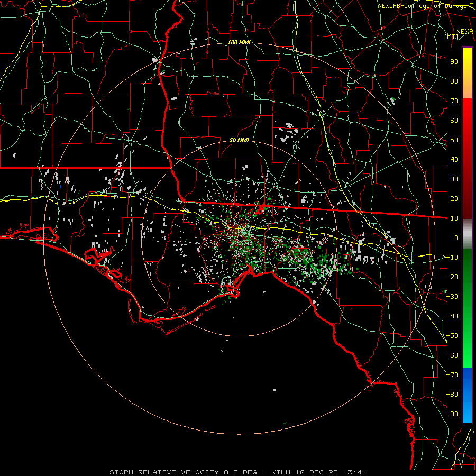
Task: Click the 50 NMI range ring label
Action: pyautogui.click(x=239, y=140)
